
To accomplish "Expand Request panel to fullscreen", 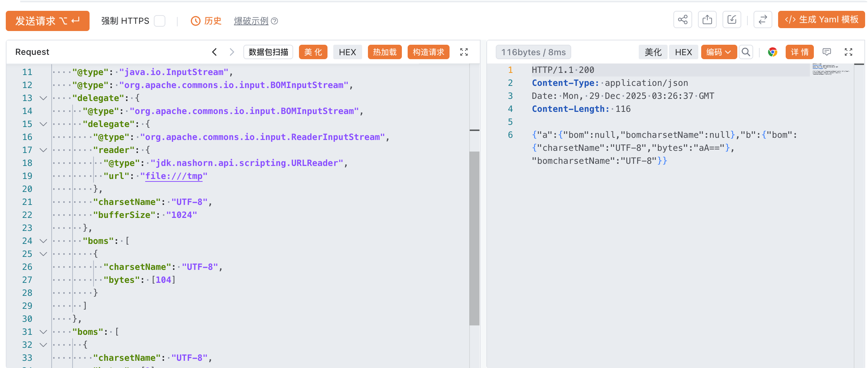I will coord(464,52).
